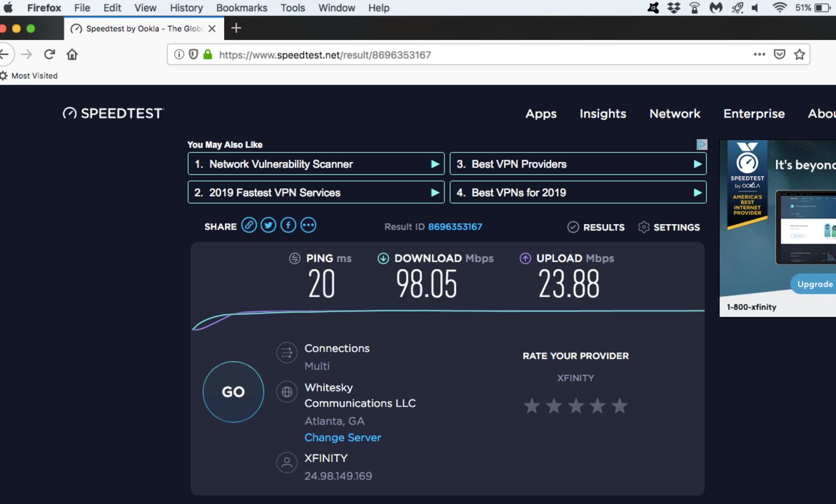Open the RESULTS history page

pyautogui.click(x=596, y=227)
